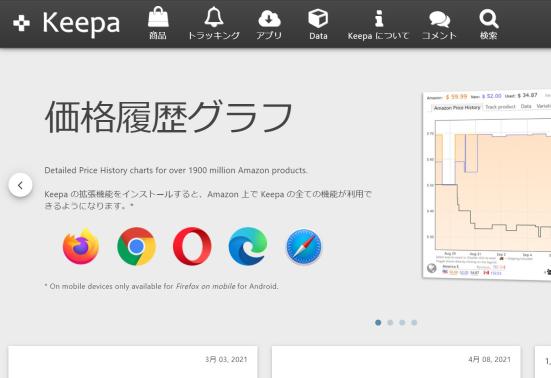The width and height of the screenshot is (551, 378).
Task: Open the トラッキング bell icon
Action: 214,17
